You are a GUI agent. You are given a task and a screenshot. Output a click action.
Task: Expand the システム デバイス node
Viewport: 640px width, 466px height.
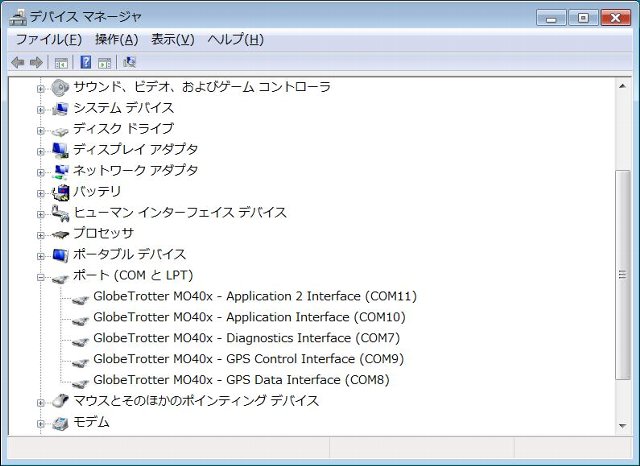pyautogui.click(x=40, y=110)
